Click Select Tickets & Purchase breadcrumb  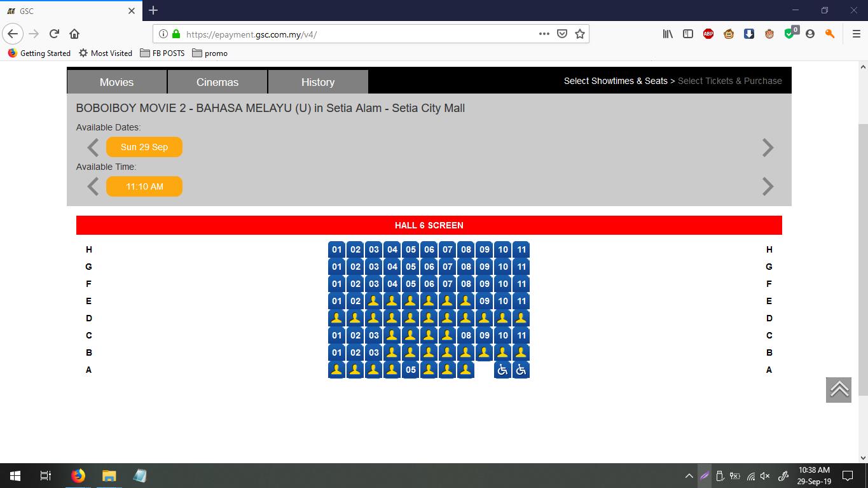(x=730, y=81)
